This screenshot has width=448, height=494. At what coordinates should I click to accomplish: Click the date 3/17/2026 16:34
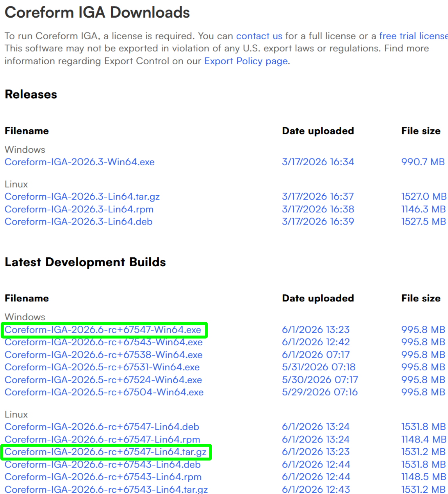pyautogui.click(x=318, y=162)
